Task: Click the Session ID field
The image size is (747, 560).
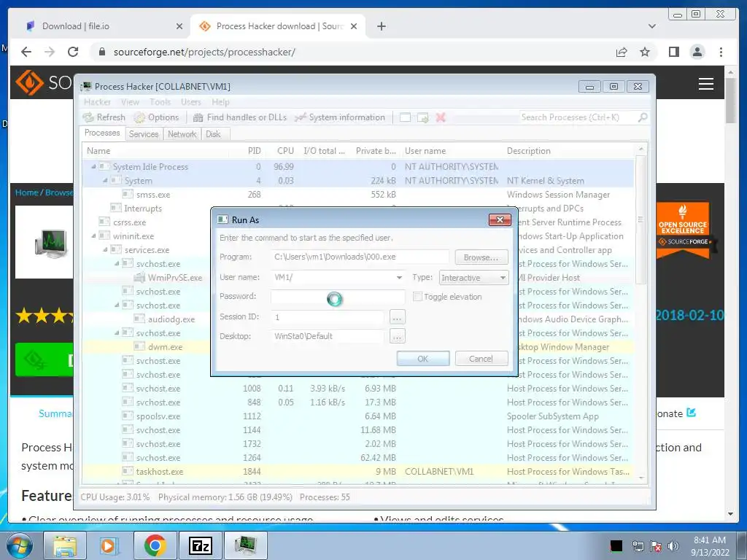Action: [x=328, y=316]
